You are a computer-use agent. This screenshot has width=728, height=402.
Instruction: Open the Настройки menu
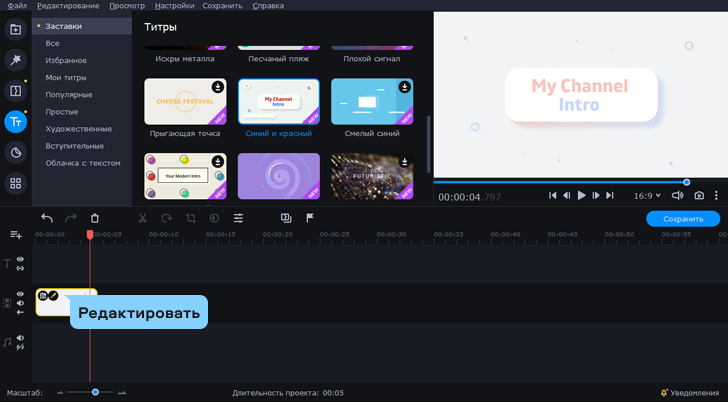tap(174, 6)
